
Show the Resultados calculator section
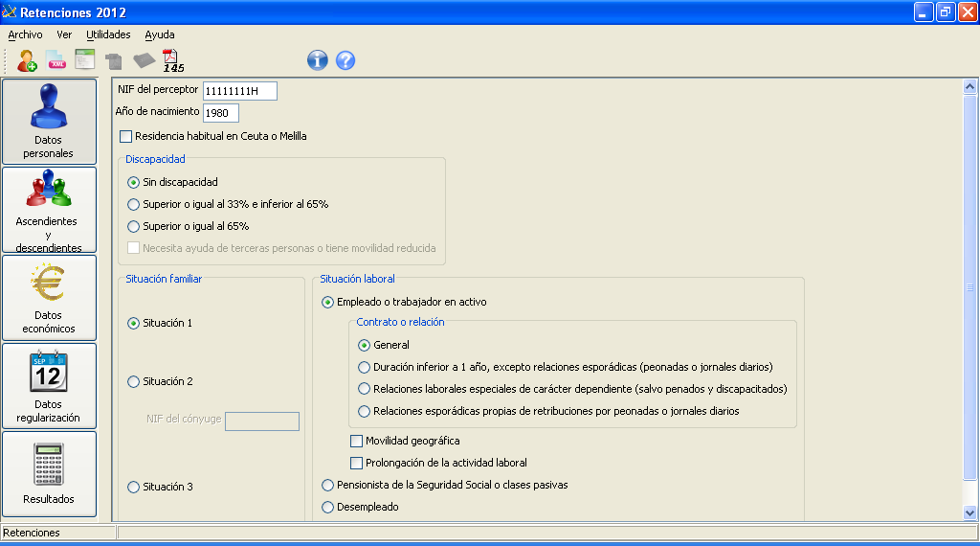(x=49, y=474)
